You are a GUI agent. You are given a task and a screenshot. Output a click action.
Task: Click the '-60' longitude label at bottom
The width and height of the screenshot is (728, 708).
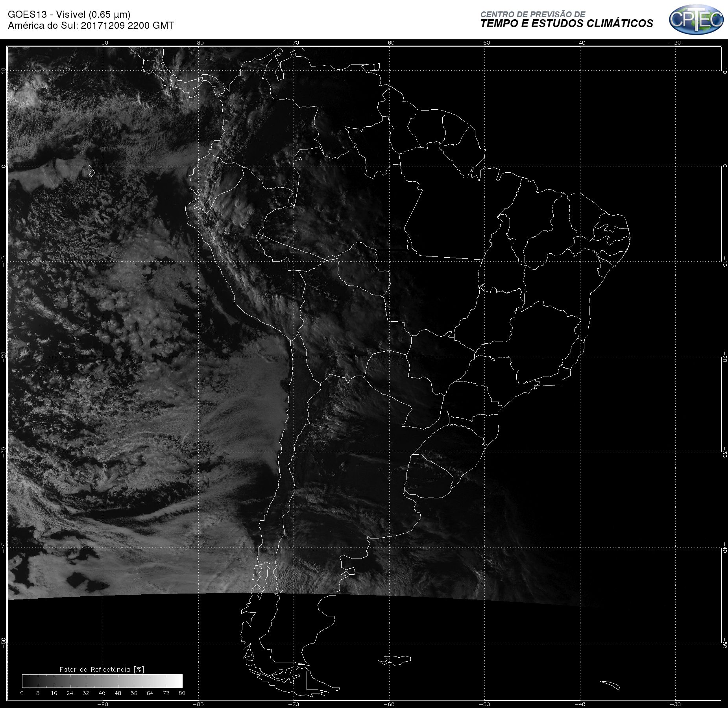point(389,704)
